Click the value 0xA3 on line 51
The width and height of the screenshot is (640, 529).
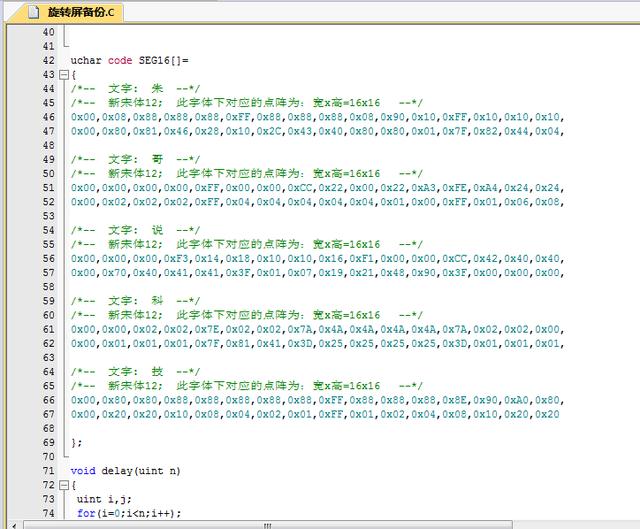click(423, 188)
